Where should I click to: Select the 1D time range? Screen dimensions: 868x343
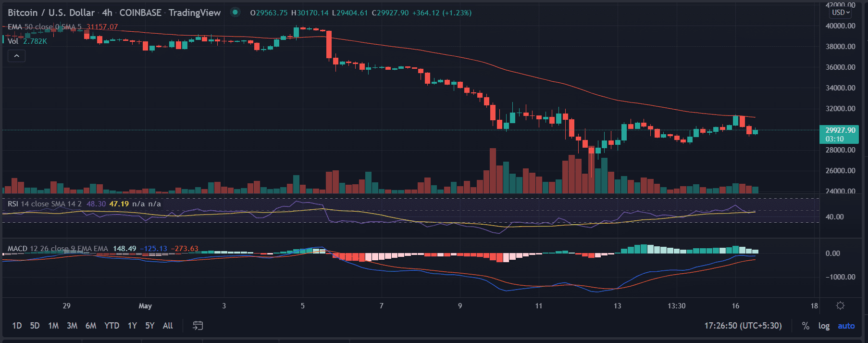[17, 326]
